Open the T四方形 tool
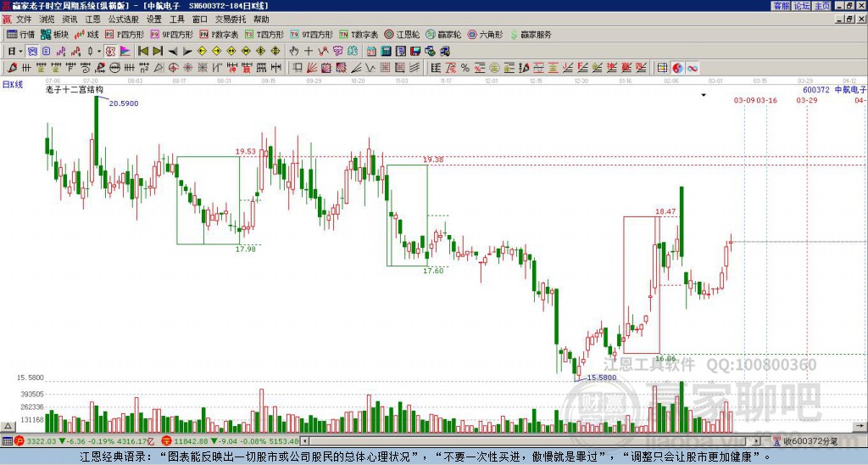Screen dimensions: 868x465 (x=264, y=34)
